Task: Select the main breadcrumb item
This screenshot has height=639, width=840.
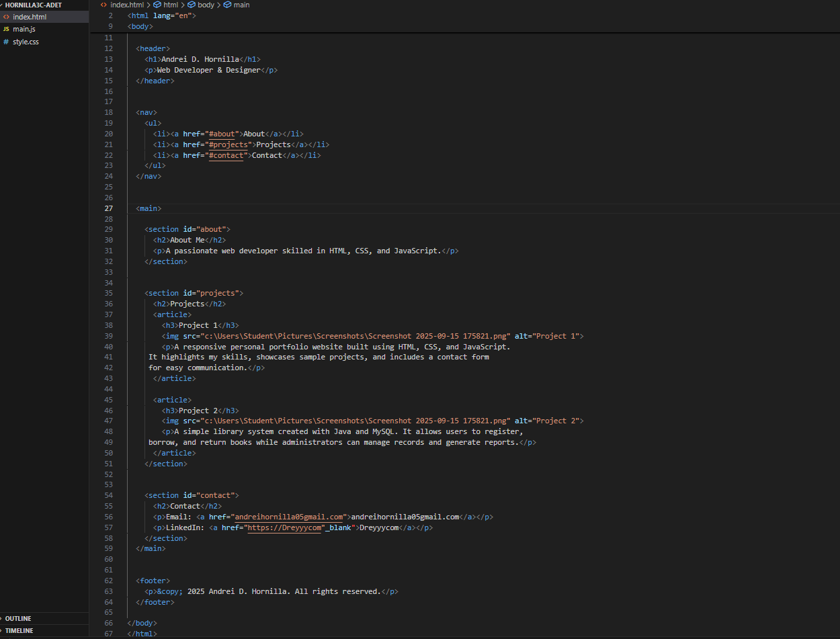Action: pos(241,5)
